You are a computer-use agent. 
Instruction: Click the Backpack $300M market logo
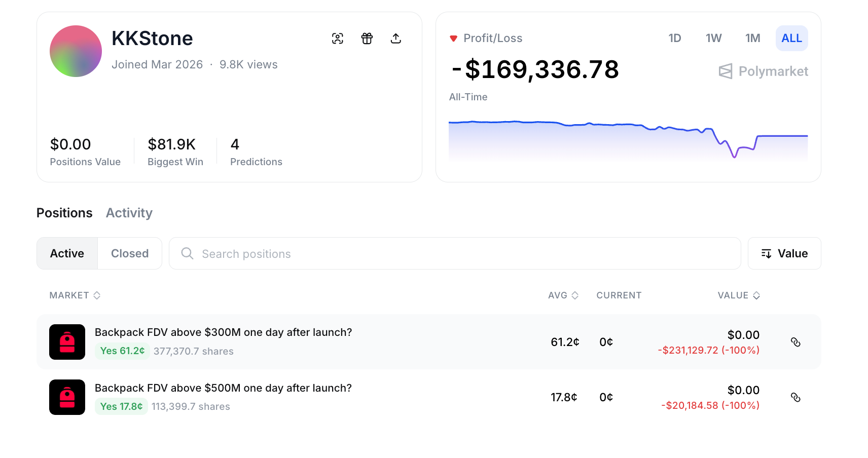[67, 342]
